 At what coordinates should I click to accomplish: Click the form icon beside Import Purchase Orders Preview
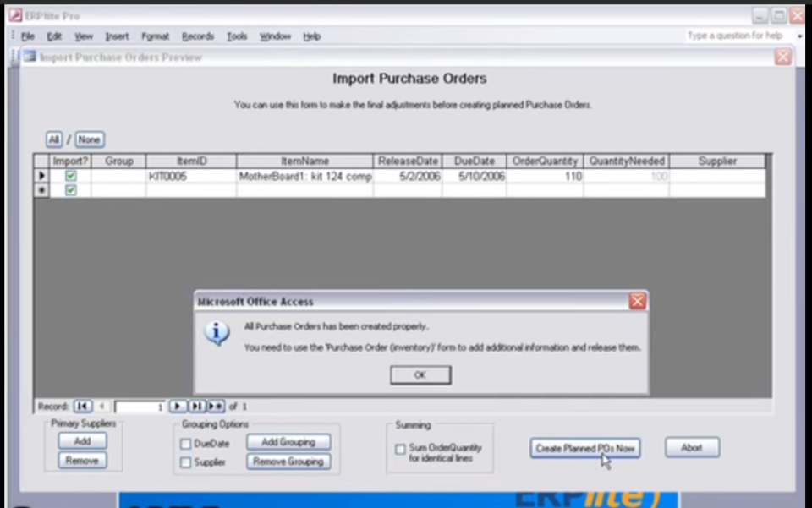[30, 57]
